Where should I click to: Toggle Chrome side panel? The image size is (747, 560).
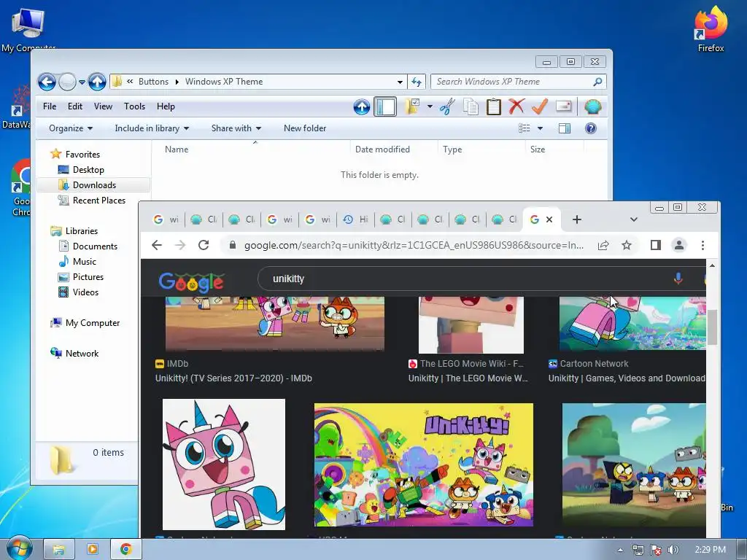(x=656, y=245)
